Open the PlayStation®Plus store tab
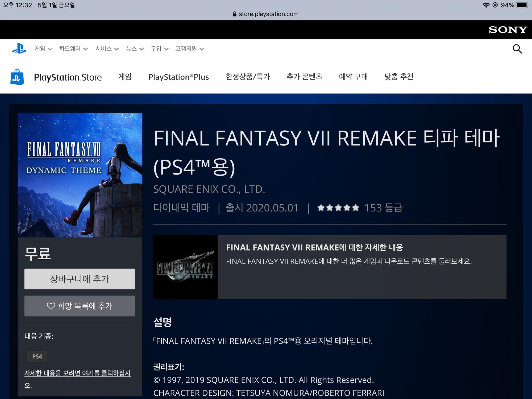 pyautogui.click(x=178, y=77)
